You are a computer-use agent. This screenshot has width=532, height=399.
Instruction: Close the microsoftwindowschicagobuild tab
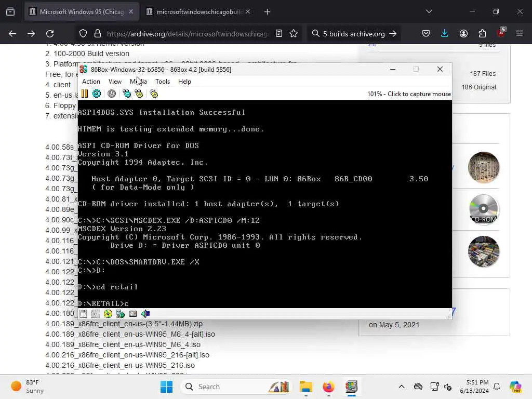click(x=248, y=12)
